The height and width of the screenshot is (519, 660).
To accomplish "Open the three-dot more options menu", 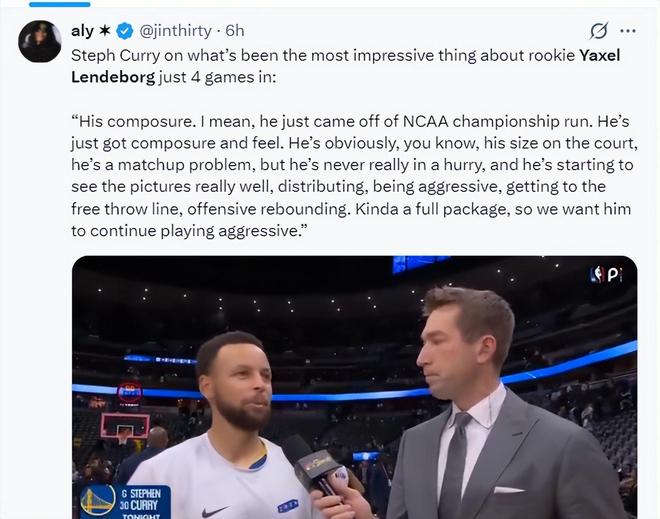I will click(628, 31).
